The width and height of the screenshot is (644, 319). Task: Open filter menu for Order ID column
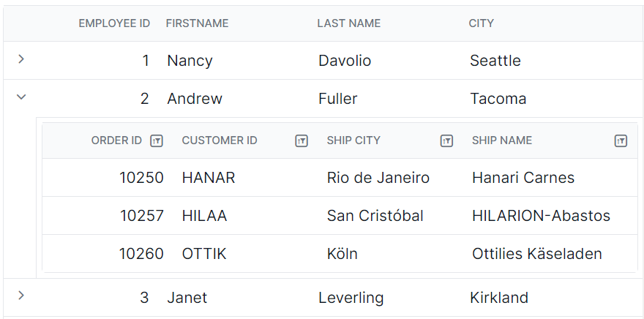tap(157, 140)
